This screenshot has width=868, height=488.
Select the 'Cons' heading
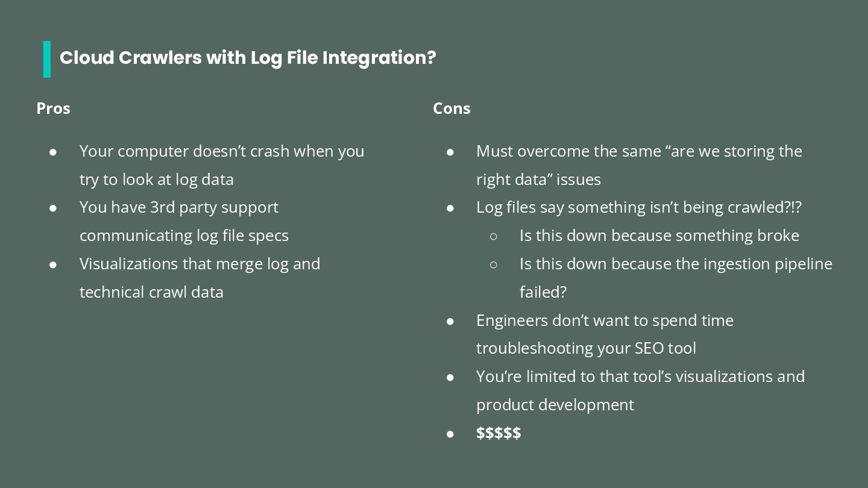[451, 108]
